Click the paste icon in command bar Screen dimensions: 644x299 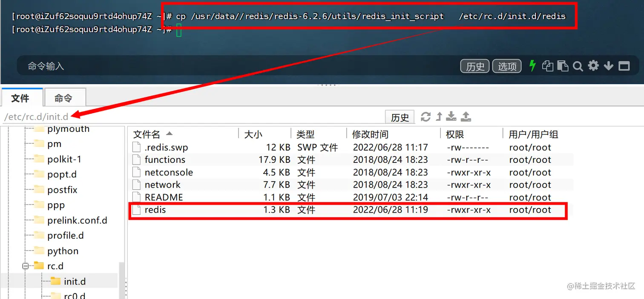click(563, 66)
